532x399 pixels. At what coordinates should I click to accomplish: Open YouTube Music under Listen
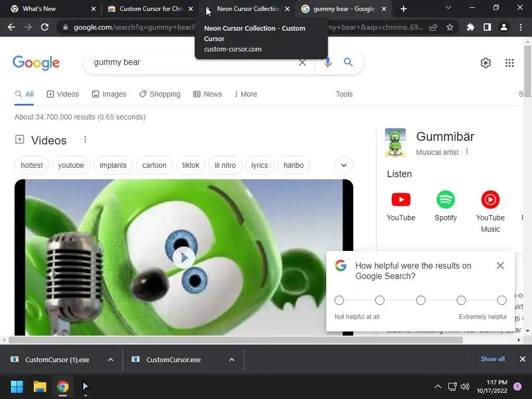tap(490, 212)
